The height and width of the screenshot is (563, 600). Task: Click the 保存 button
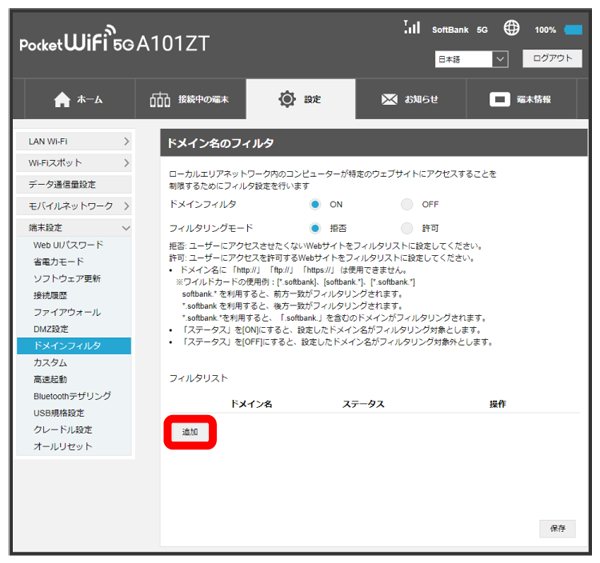(557, 527)
